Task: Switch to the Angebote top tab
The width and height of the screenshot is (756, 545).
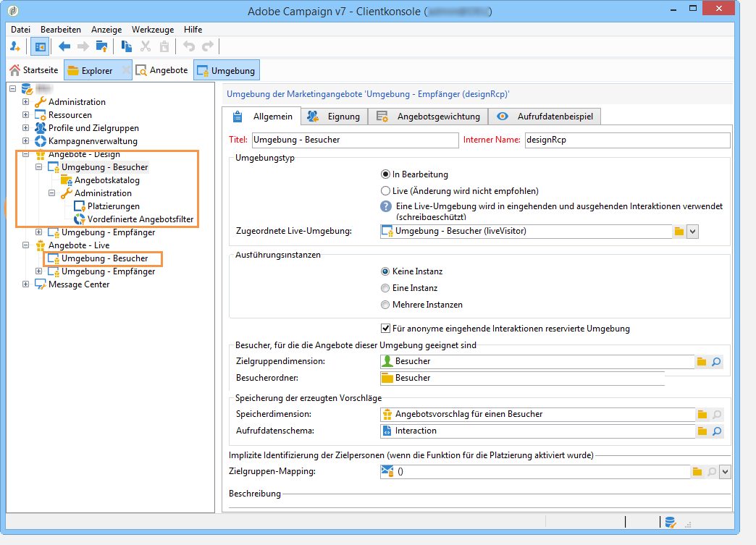Action: click(162, 70)
